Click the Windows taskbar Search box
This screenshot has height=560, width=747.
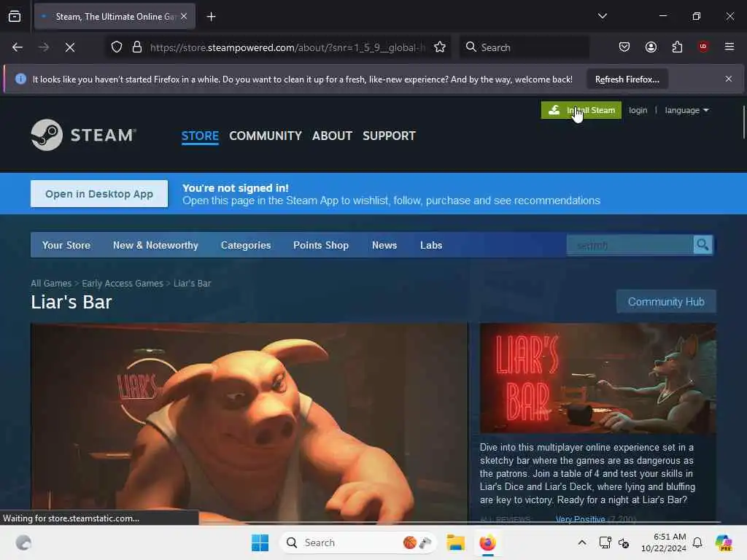tap(357, 542)
